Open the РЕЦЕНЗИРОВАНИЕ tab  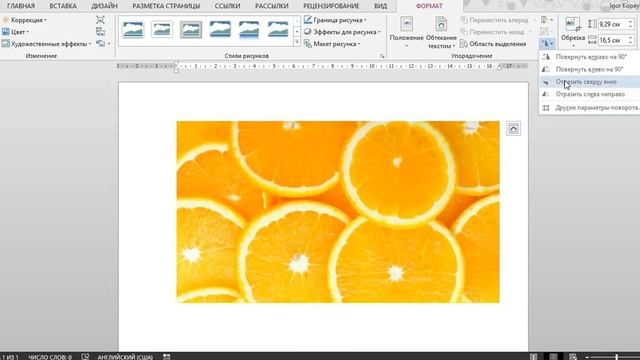pyautogui.click(x=331, y=6)
